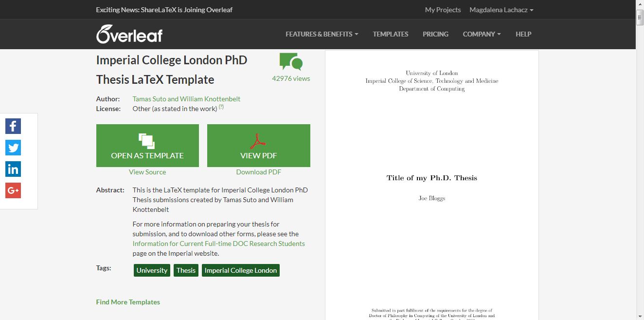644x320 pixels.
Task: Click the ShareLaTeX is Joining Overleaf announcement
Action: [x=164, y=10]
